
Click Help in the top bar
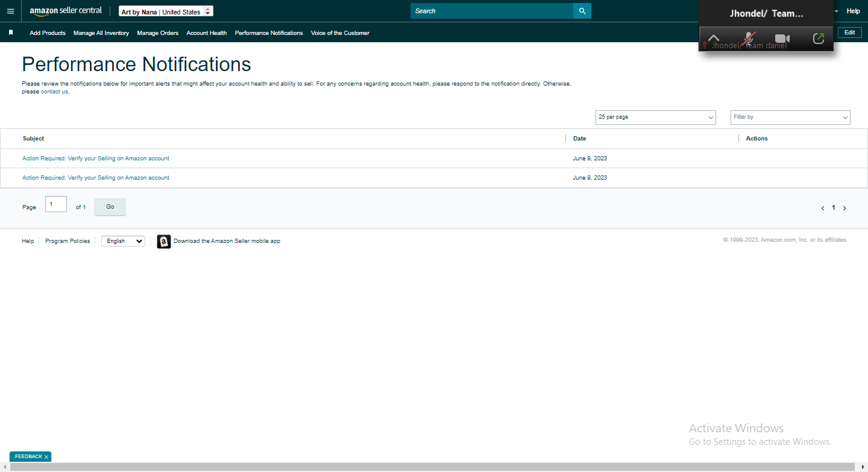(853, 11)
